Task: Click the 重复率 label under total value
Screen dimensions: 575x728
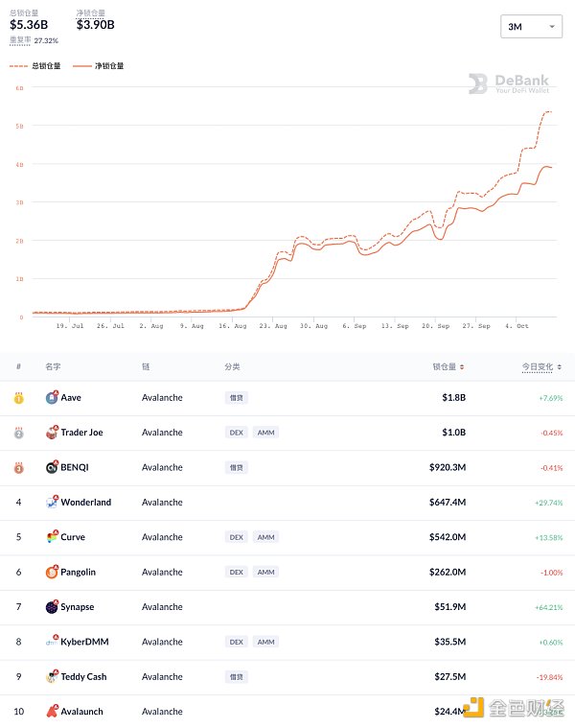Action: [x=20, y=41]
